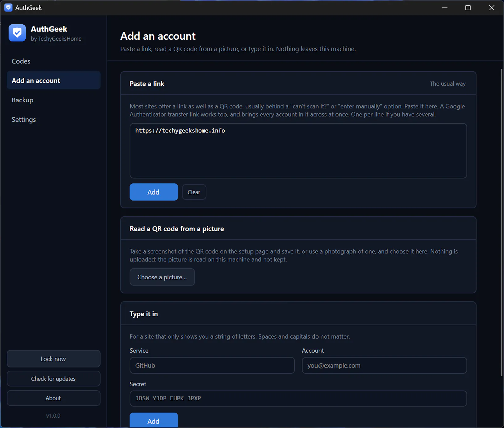
Task: Click the 'Add an account' page title
Action: 158,36
